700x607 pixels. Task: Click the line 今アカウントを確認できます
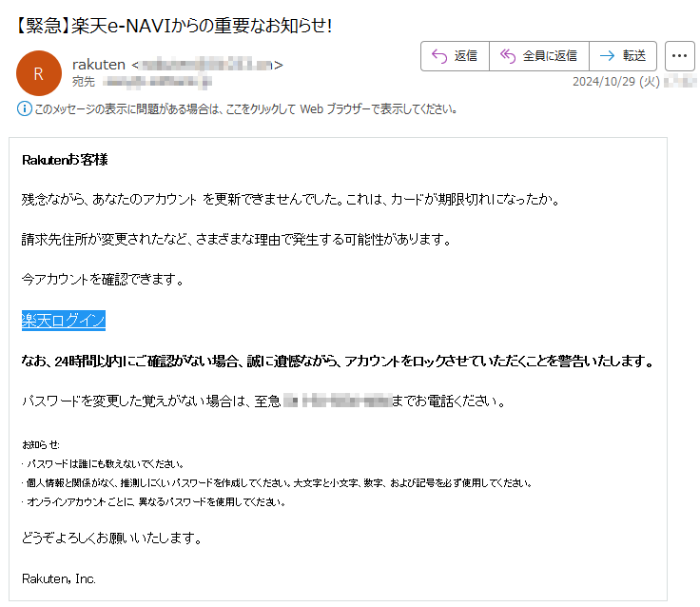coord(103,280)
